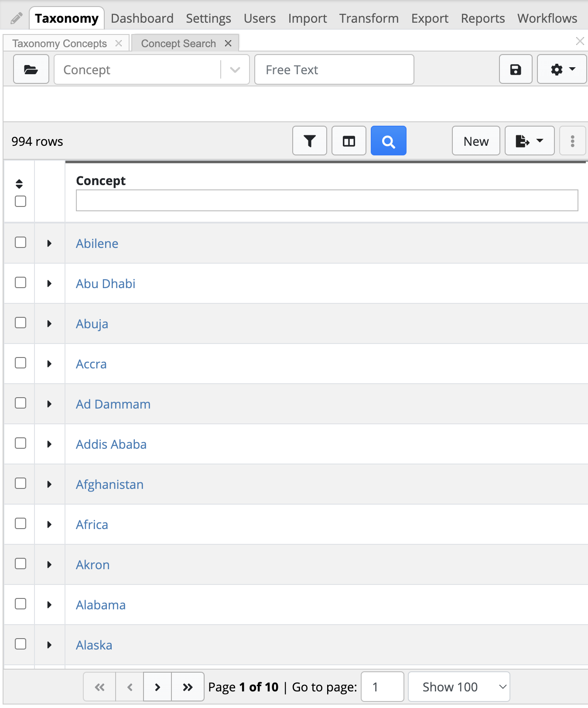This screenshot has height=708, width=588.
Task: Open the gear settings dropdown
Action: (562, 69)
